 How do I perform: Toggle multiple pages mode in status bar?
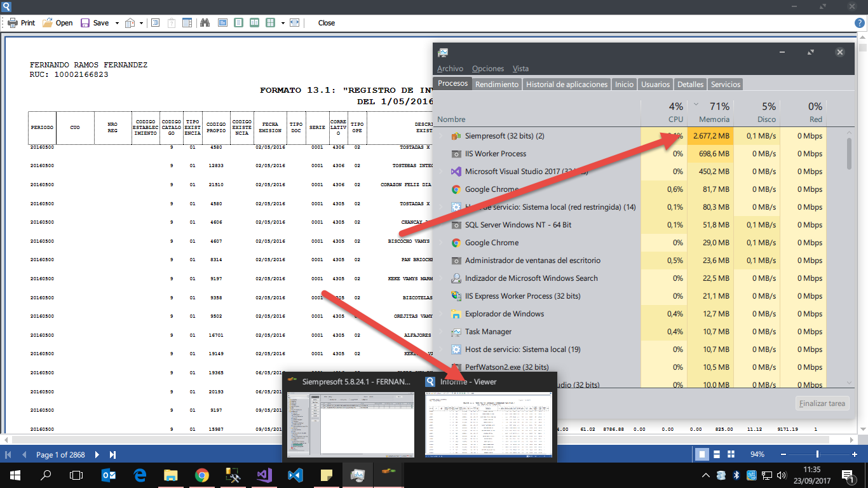[731, 454]
